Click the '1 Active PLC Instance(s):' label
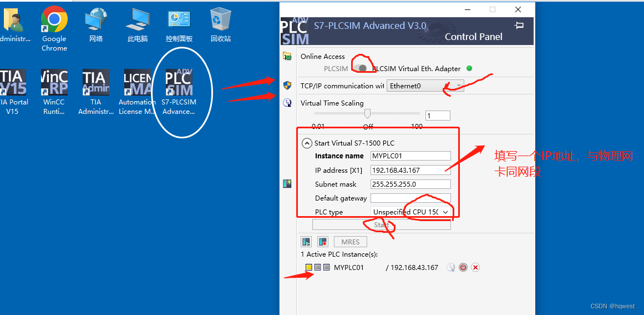The image size is (644, 315). pos(339,254)
